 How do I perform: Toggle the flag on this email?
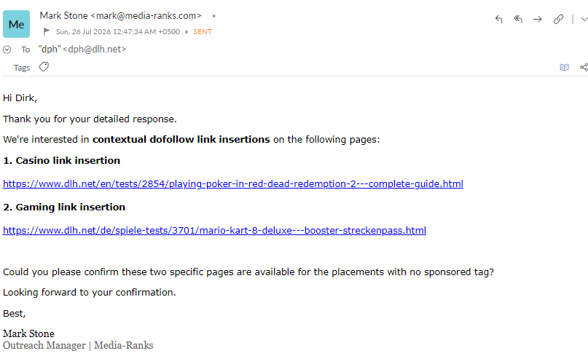(47, 31)
